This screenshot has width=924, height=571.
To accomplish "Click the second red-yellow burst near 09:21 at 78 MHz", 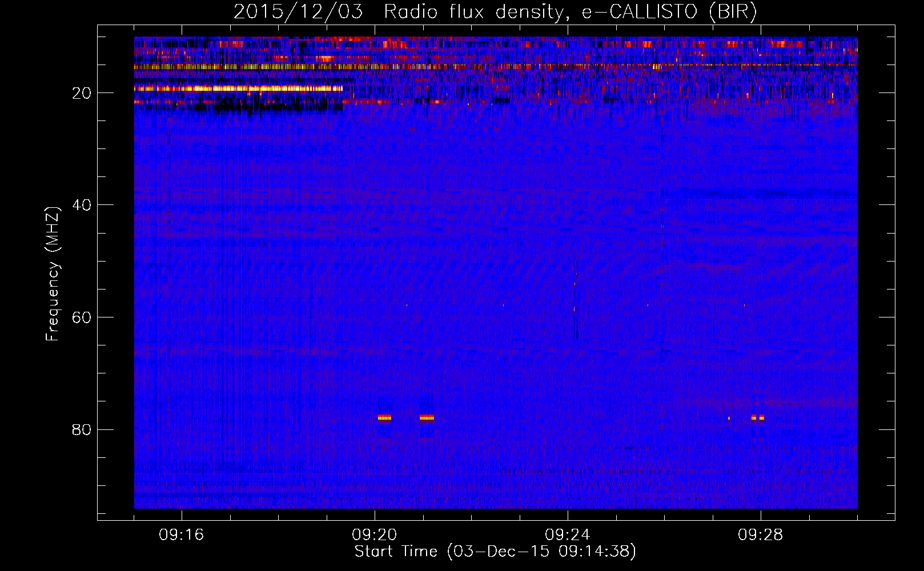I will click(x=427, y=417).
